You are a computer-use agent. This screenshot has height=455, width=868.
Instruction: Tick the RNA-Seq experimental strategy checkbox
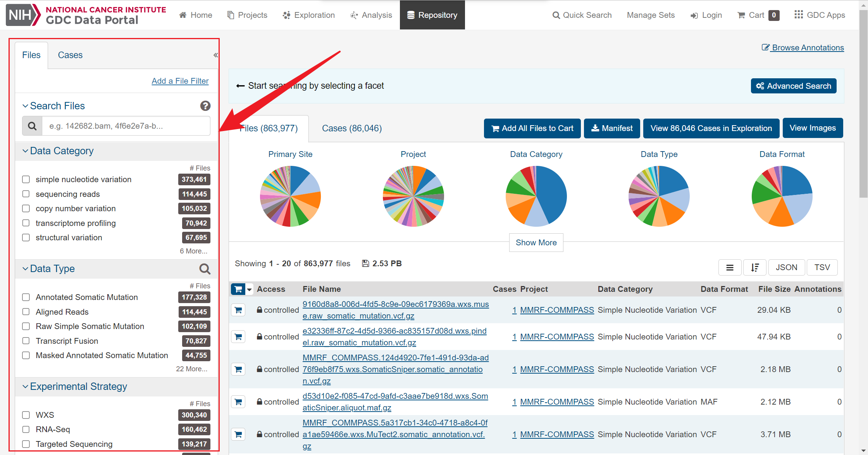tap(26, 429)
